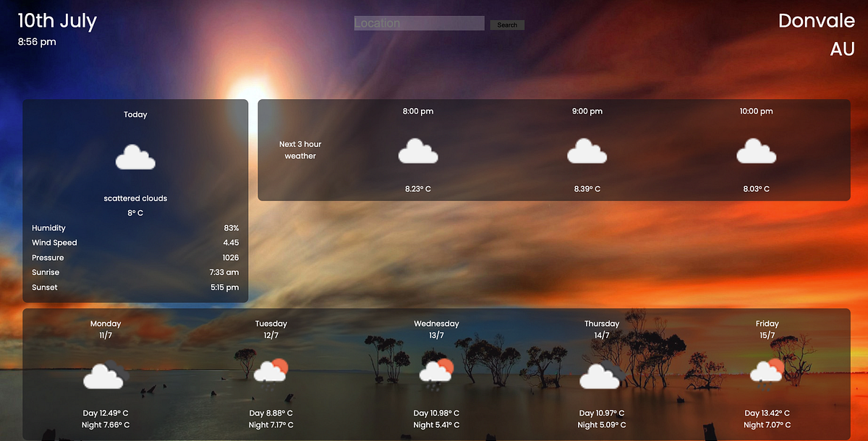Click the scattered clouds icon for Today
Screen dimensions: 868x441
click(x=135, y=158)
